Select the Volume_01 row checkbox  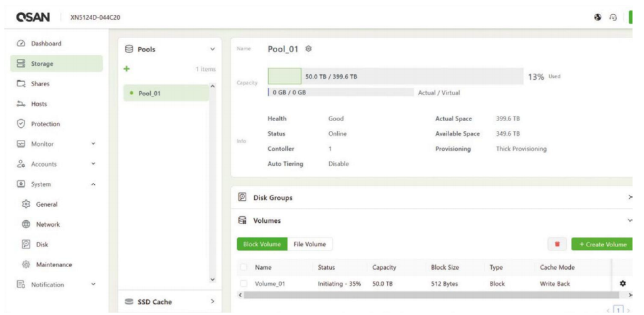pos(244,284)
